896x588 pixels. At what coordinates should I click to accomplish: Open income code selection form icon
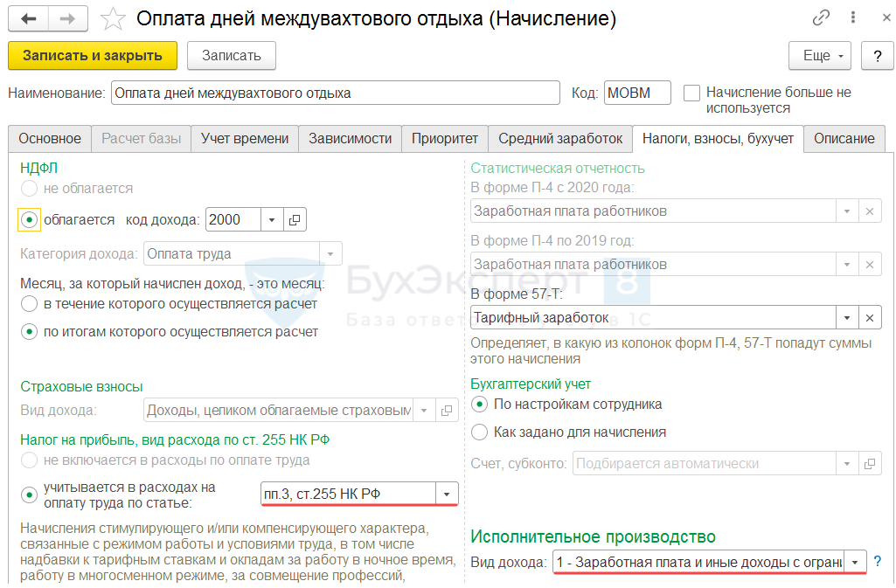coord(295,220)
